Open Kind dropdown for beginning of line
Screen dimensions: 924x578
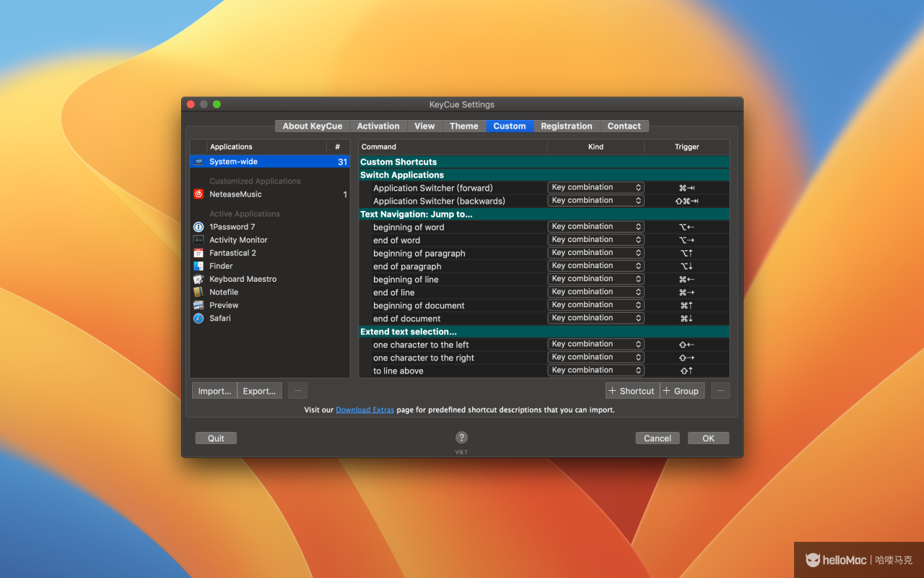point(596,278)
